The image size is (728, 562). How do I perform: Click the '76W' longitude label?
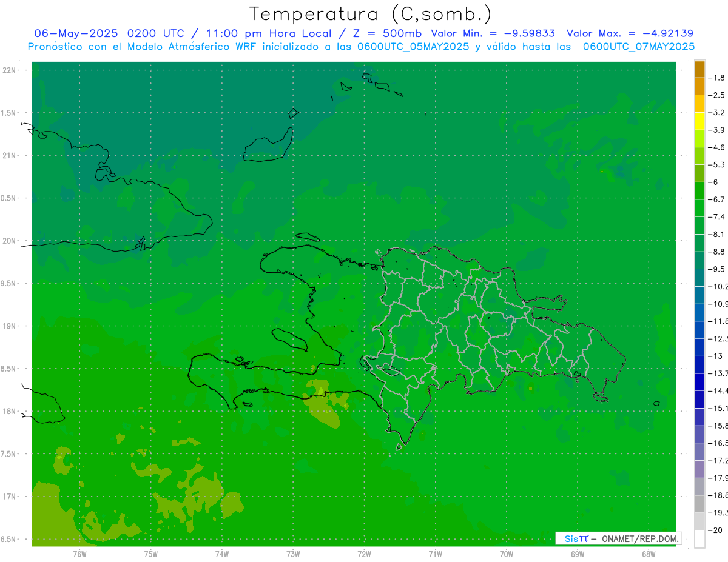click(80, 554)
